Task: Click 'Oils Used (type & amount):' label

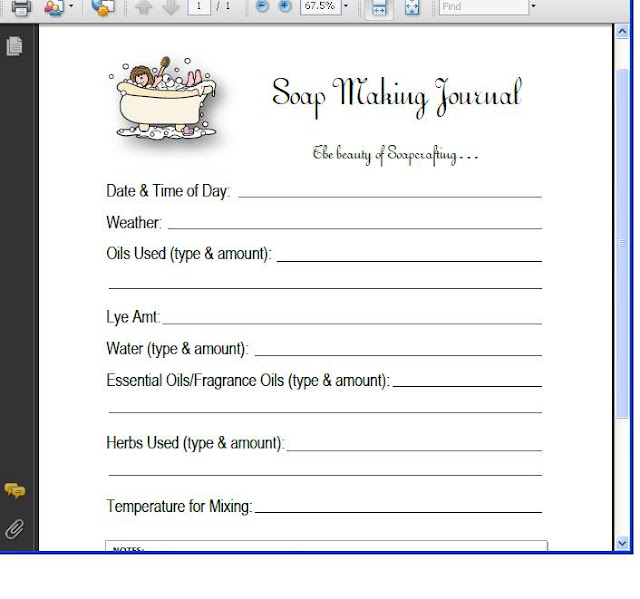Action: point(189,254)
